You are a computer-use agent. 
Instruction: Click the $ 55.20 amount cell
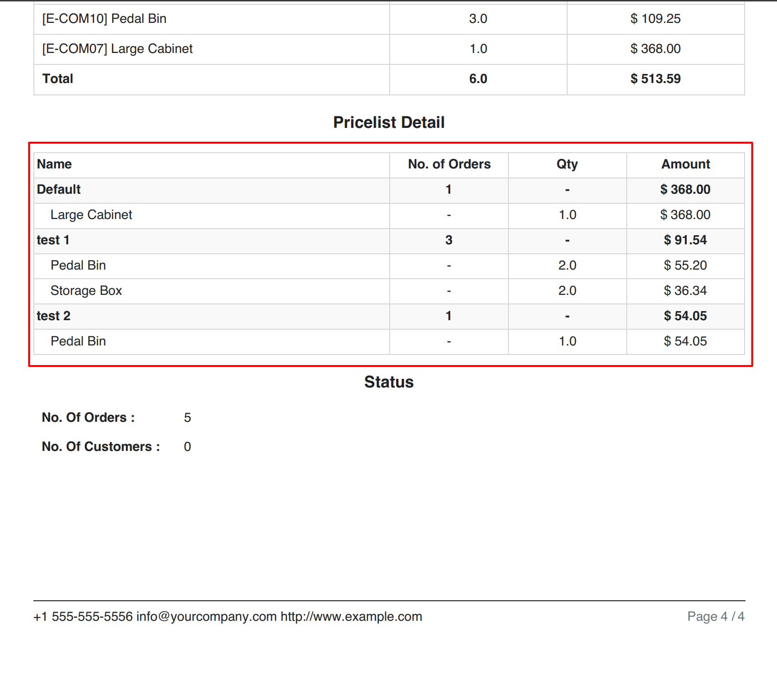(685, 265)
